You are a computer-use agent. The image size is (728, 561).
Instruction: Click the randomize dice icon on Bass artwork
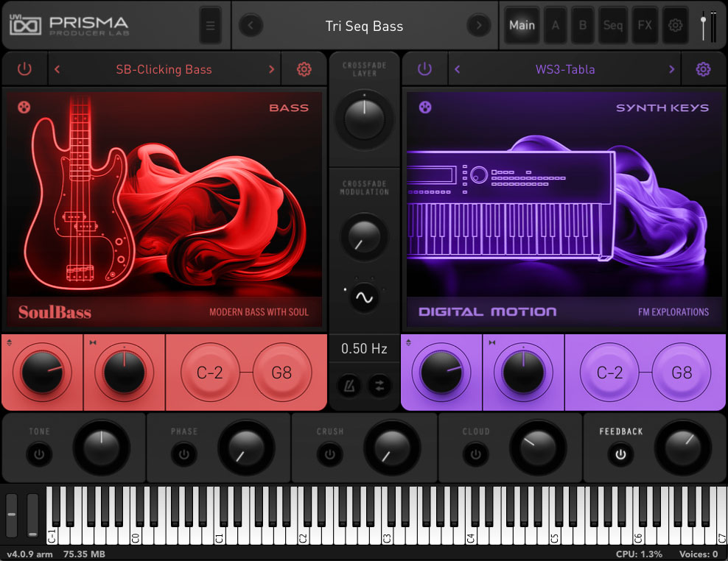(x=24, y=107)
